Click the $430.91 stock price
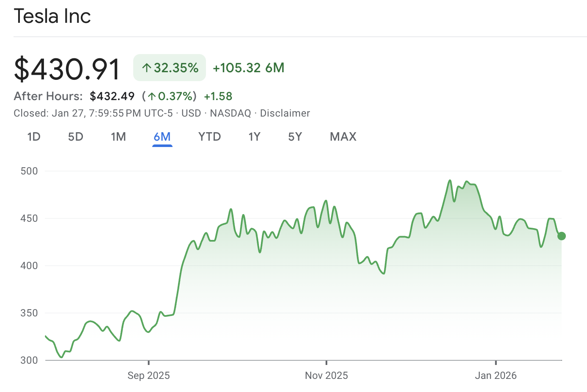587x392 pixels. tap(67, 68)
